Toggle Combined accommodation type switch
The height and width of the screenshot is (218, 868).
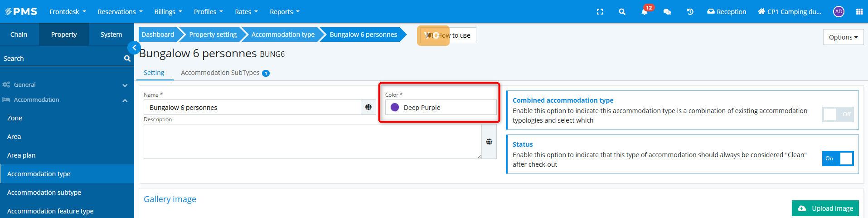838,114
